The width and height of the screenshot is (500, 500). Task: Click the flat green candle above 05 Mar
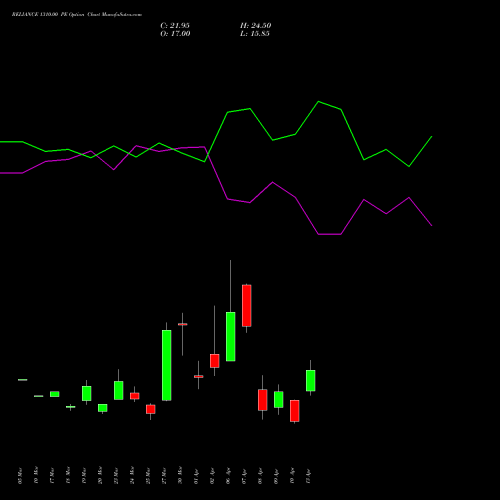click(x=23, y=380)
